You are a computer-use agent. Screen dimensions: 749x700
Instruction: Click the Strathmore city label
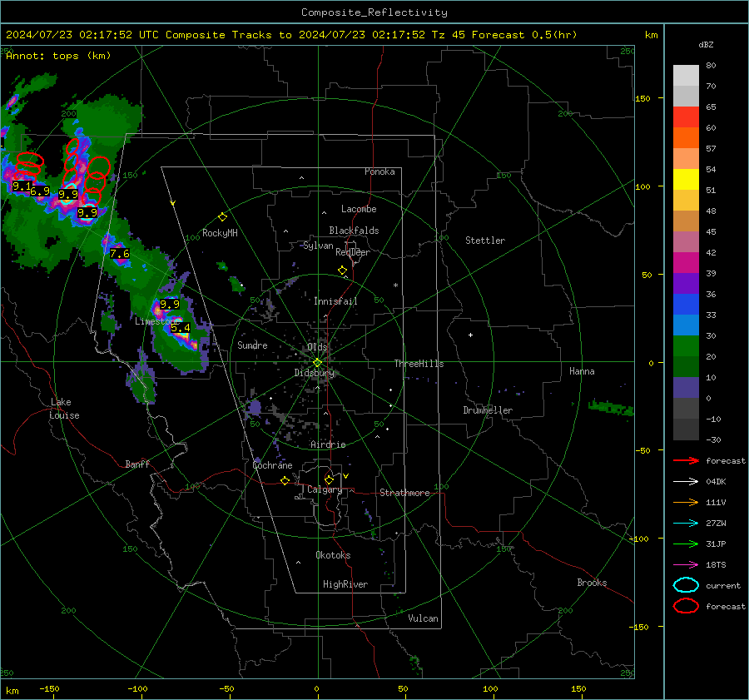[x=404, y=493]
